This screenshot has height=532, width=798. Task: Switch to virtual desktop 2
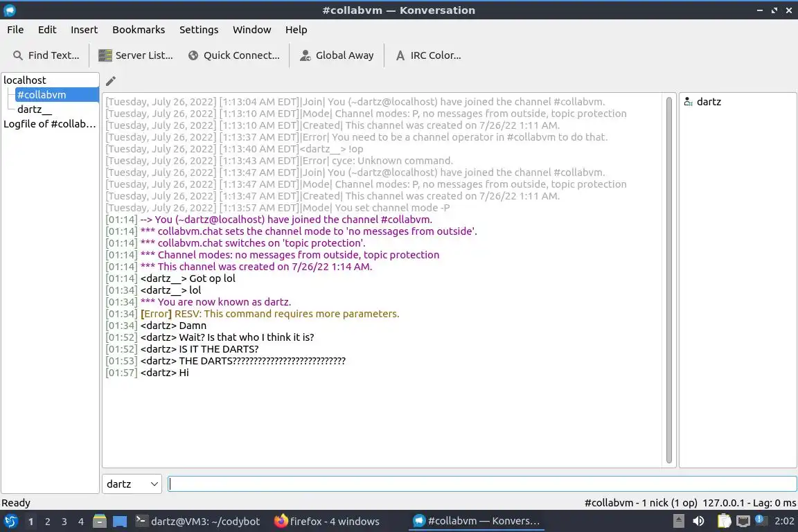[x=47, y=522]
